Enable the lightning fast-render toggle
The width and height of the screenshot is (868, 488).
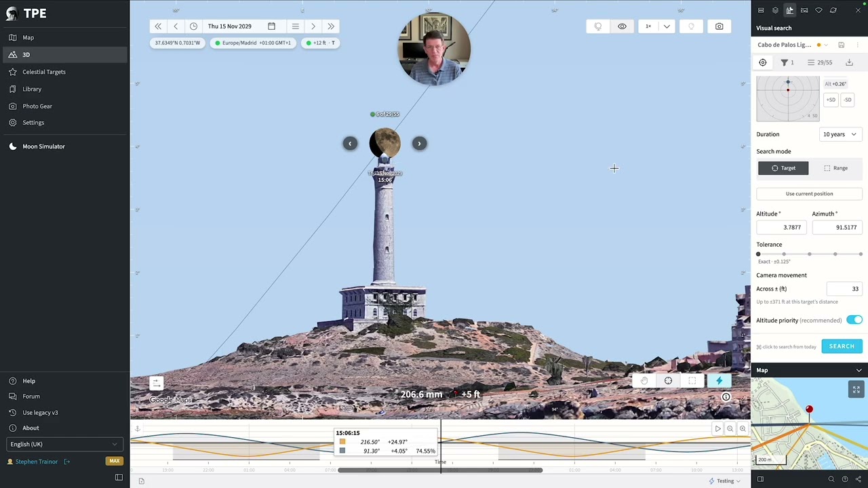click(719, 381)
